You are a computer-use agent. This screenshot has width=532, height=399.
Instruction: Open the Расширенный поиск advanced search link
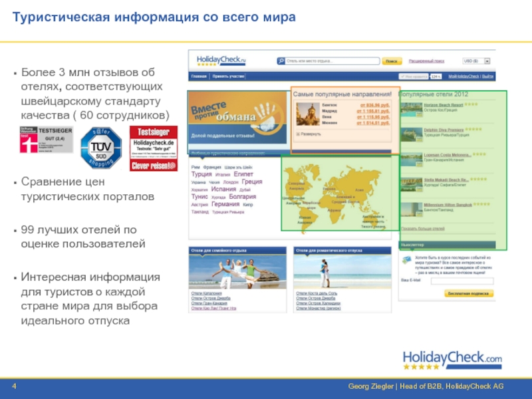point(426,61)
